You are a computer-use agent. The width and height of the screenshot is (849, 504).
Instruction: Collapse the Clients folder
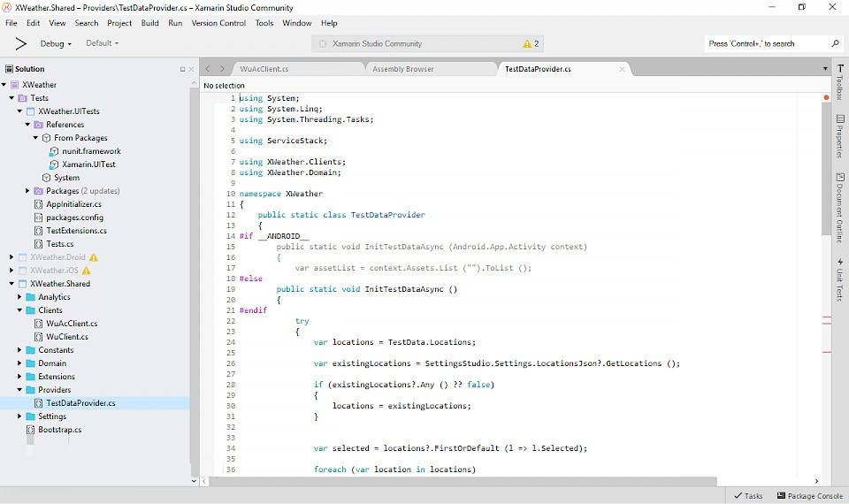(x=19, y=310)
